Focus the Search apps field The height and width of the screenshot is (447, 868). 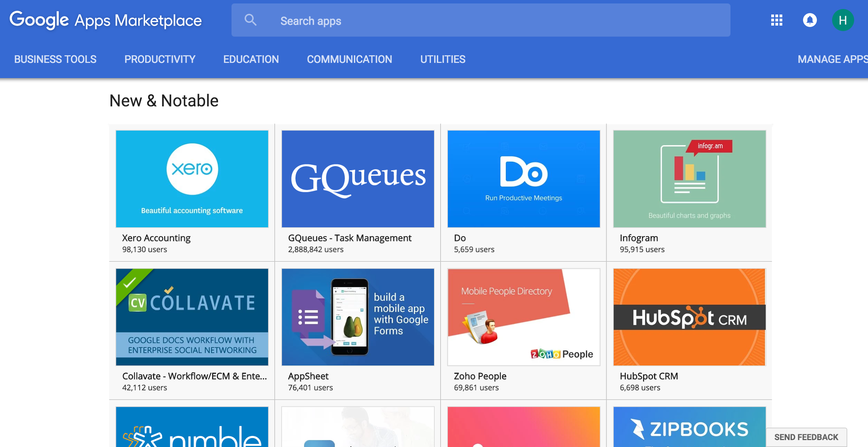(481, 20)
